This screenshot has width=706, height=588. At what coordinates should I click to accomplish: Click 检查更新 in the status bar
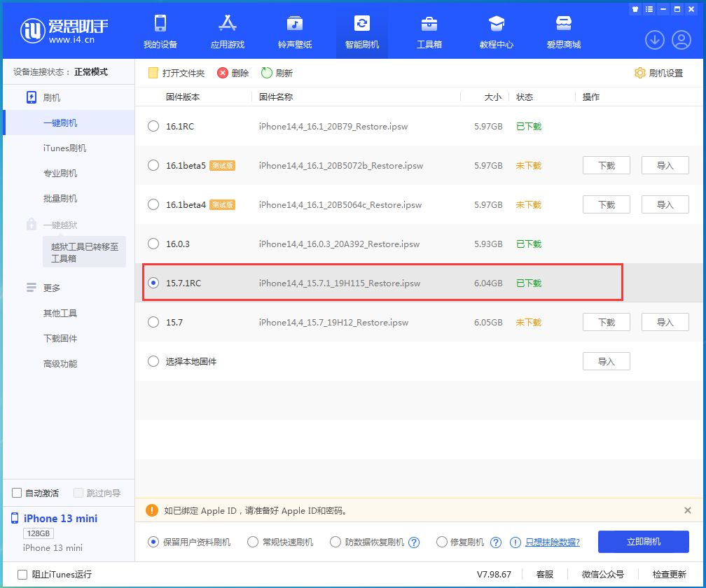click(669, 574)
